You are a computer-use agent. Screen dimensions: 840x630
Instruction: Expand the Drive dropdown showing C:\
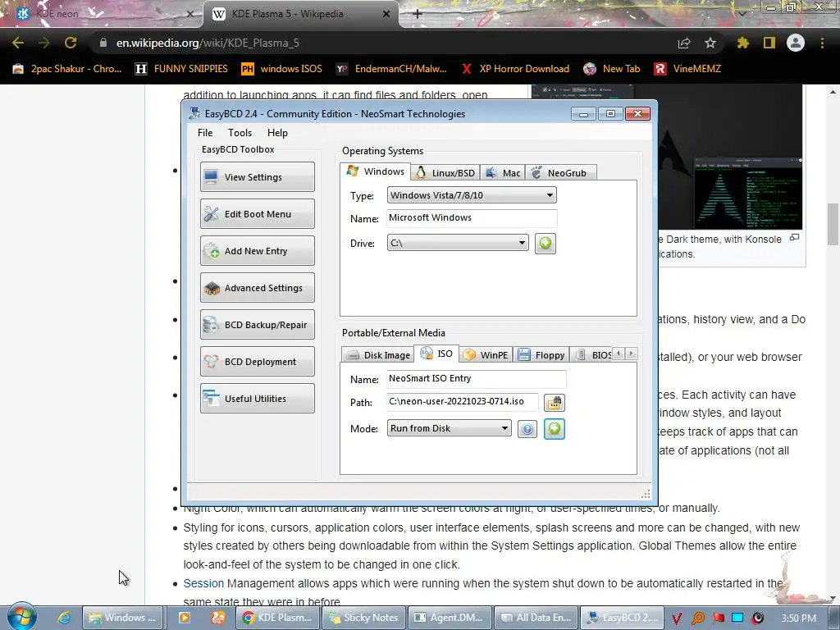tap(458, 243)
